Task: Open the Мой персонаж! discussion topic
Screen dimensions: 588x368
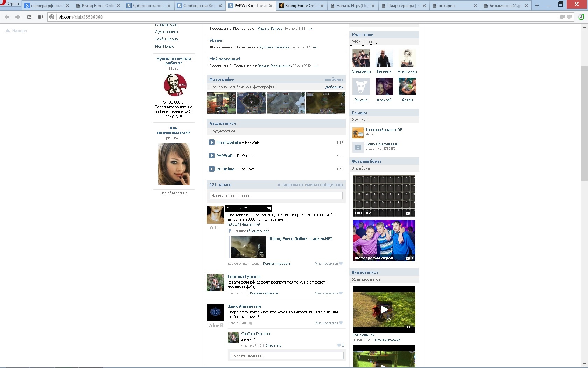Action: [225, 59]
